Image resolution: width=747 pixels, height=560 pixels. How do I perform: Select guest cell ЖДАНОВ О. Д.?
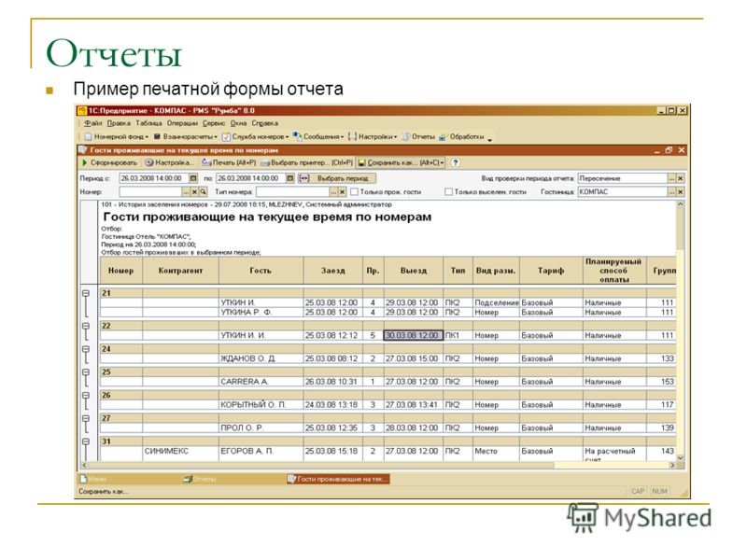tap(261, 358)
